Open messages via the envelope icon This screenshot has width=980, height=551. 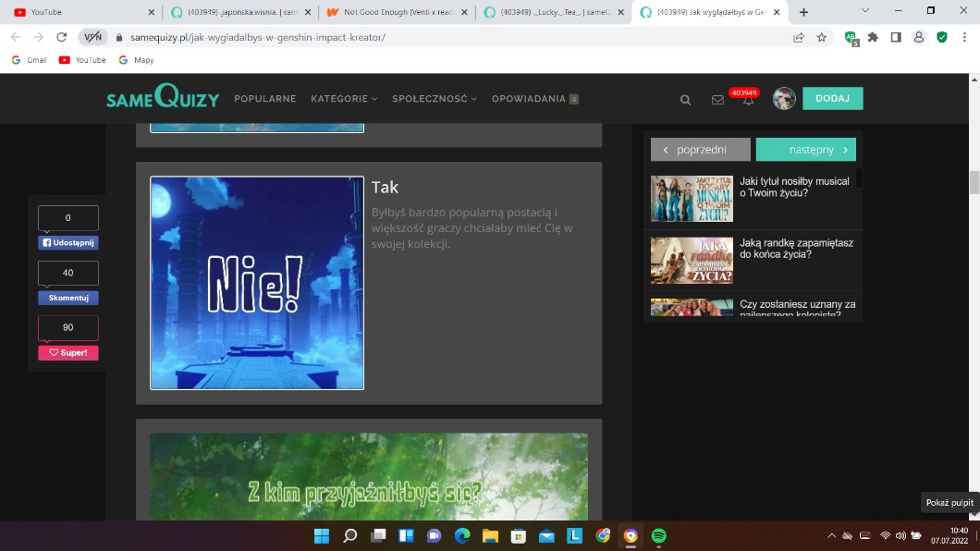pos(717,100)
